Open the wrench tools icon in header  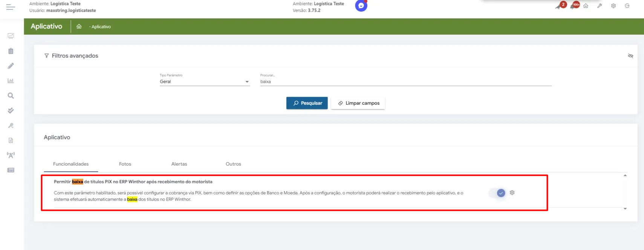[600, 6]
